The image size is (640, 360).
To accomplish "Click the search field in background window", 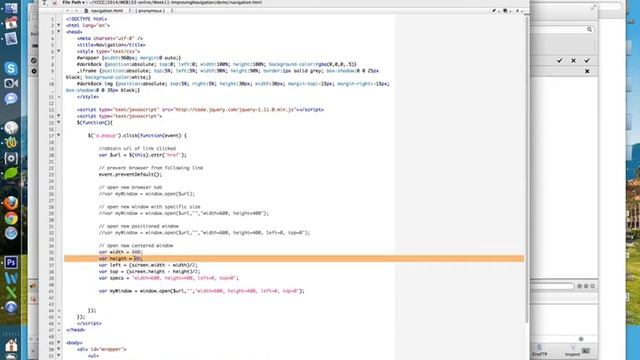I will tap(562, 29).
